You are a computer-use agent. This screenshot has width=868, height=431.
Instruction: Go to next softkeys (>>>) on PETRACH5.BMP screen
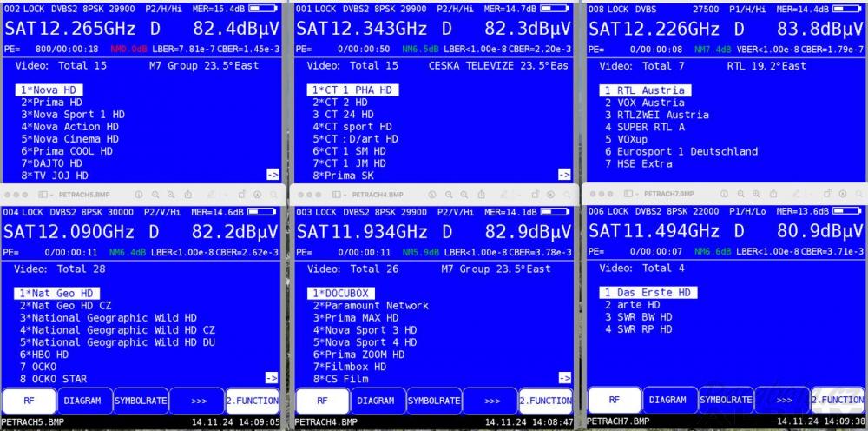[196, 401]
